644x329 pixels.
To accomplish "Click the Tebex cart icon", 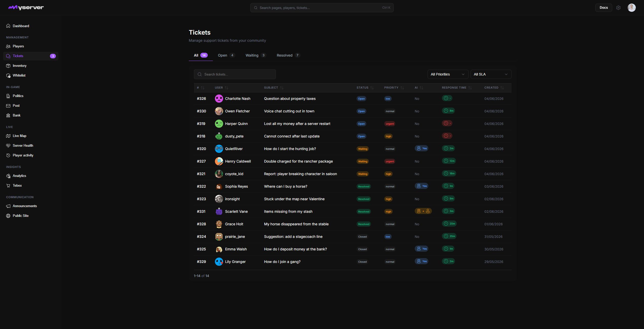I will (x=8, y=186).
